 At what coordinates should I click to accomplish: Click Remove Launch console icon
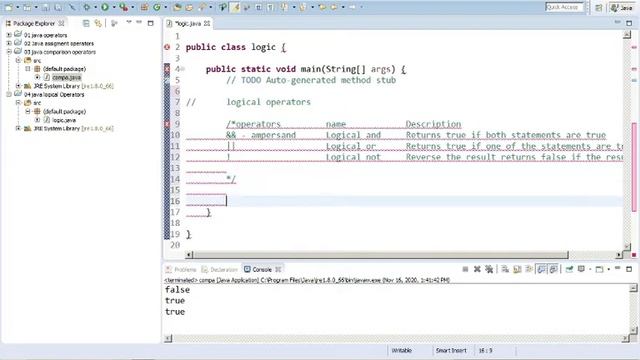[x=477, y=269]
